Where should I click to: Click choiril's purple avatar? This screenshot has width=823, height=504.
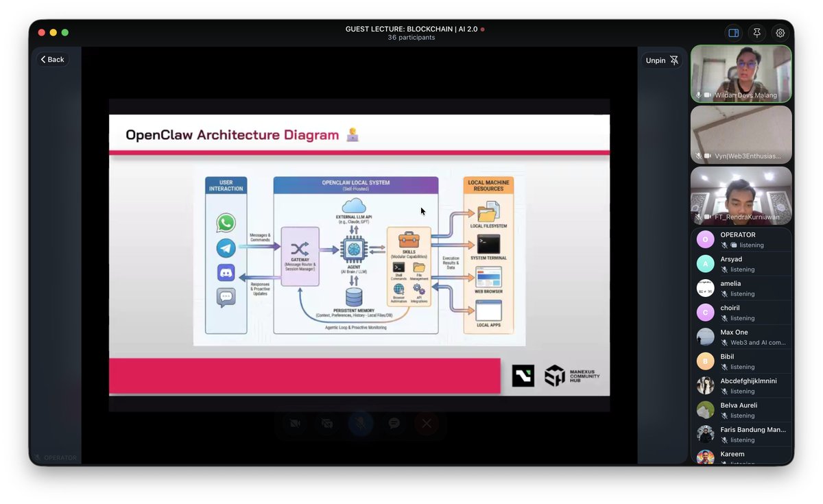(705, 313)
